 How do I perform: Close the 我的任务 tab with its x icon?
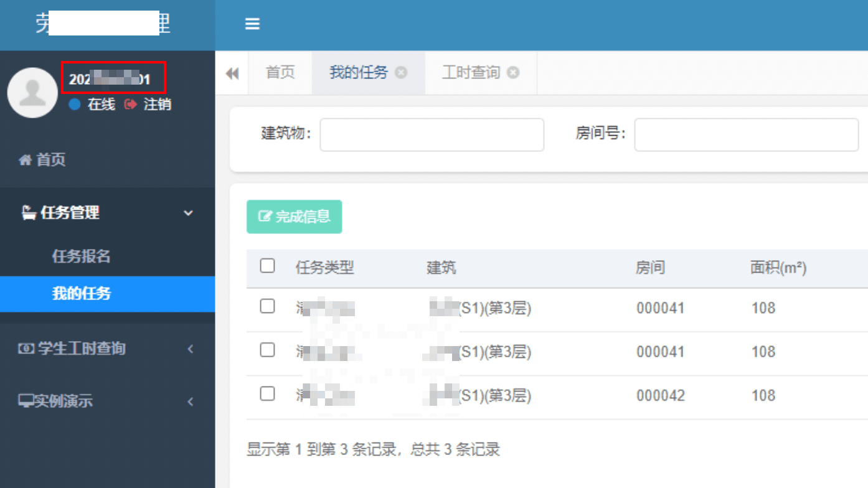pyautogui.click(x=402, y=73)
